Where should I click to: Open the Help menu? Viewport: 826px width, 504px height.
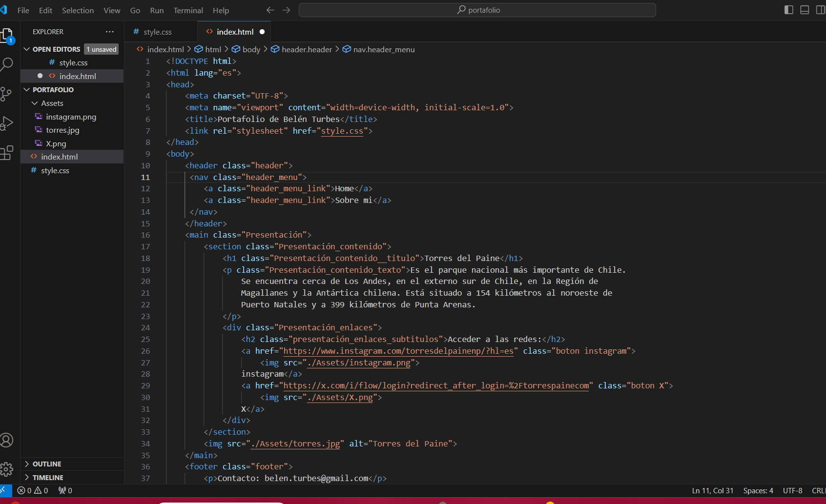[221, 10]
